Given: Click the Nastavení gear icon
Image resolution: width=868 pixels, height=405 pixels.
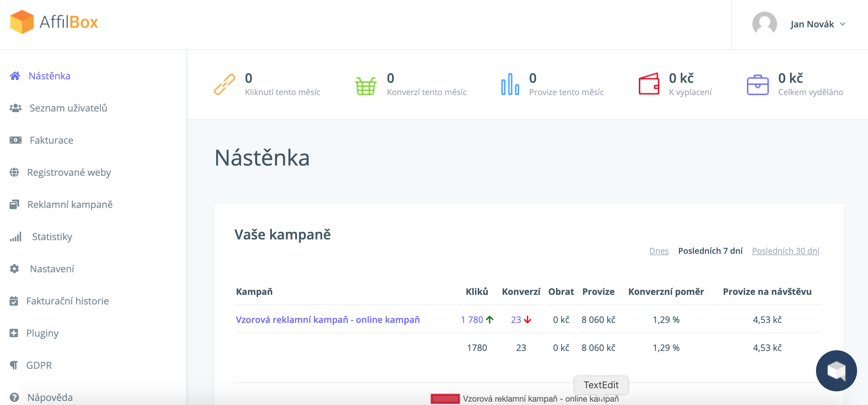Looking at the screenshot, I should [x=14, y=269].
